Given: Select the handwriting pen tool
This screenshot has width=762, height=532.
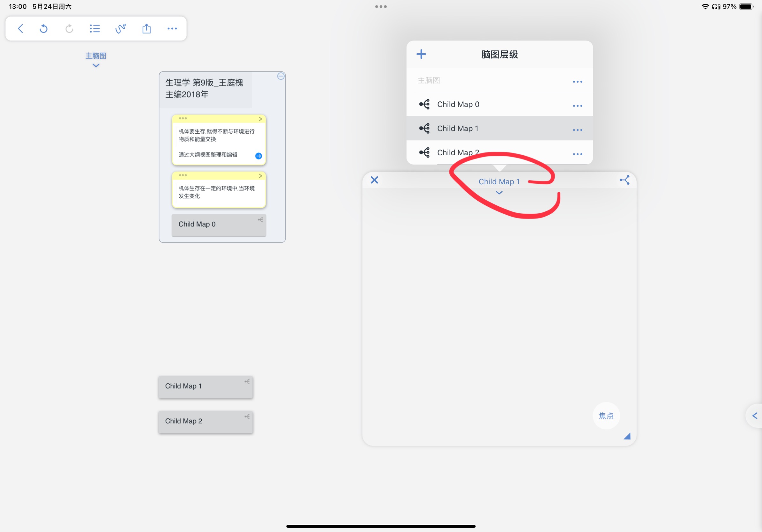Looking at the screenshot, I should coord(121,28).
